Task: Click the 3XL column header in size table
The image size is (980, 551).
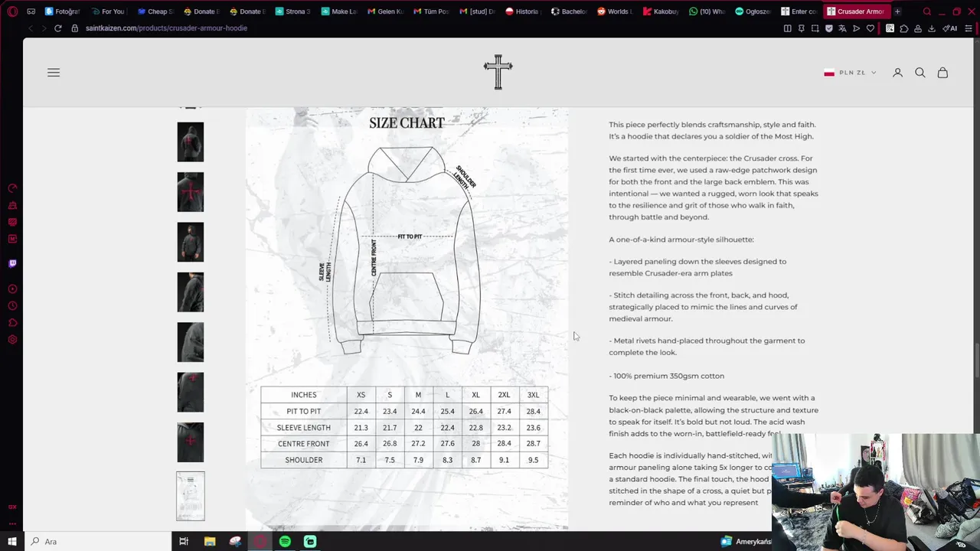Action: click(533, 395)
